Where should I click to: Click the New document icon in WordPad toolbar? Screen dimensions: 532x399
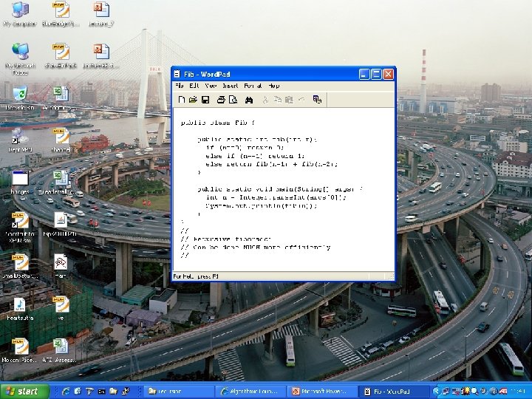coord(182,100)
